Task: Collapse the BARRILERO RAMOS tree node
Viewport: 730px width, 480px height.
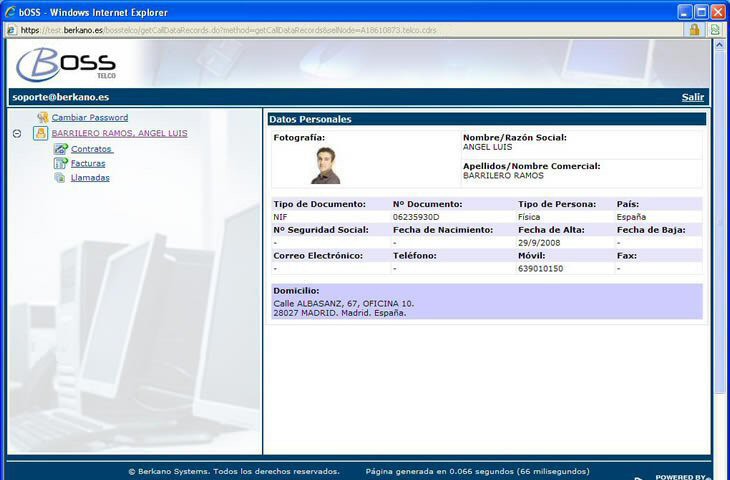Action: 17,133
